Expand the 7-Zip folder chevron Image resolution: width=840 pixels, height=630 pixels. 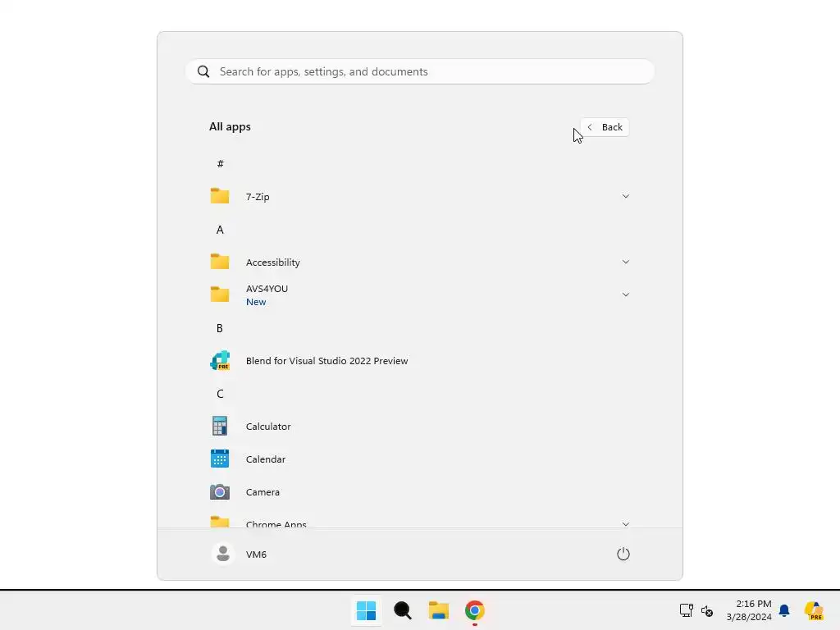point(626,196)
